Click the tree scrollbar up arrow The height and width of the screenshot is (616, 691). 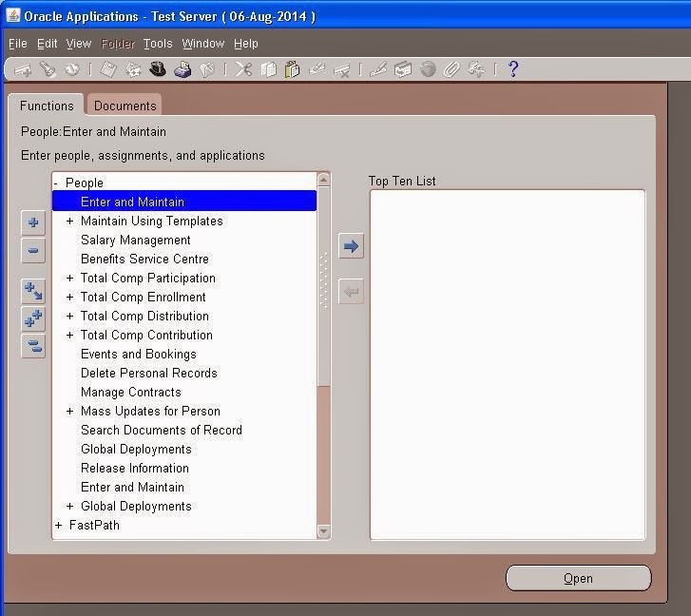click(x=323, y=179)
